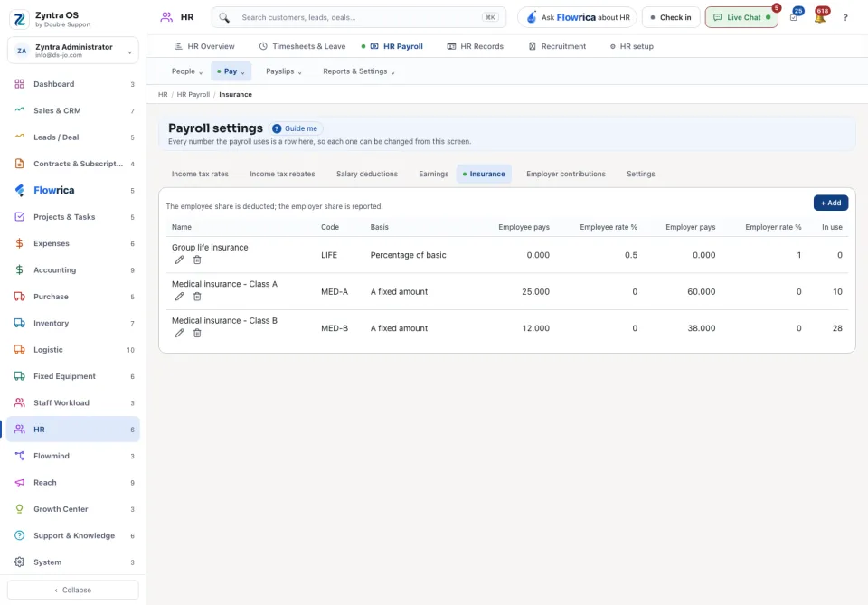Open Reach module
The width and height of the screenshot is (868, 605).
coord(73,483)
